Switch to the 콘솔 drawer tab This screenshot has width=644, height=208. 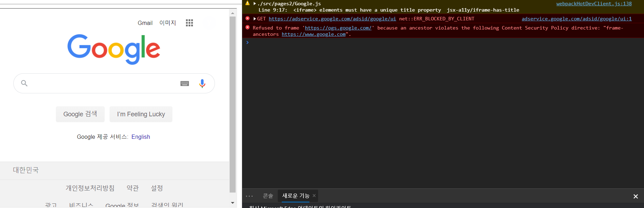coord(268,196)
